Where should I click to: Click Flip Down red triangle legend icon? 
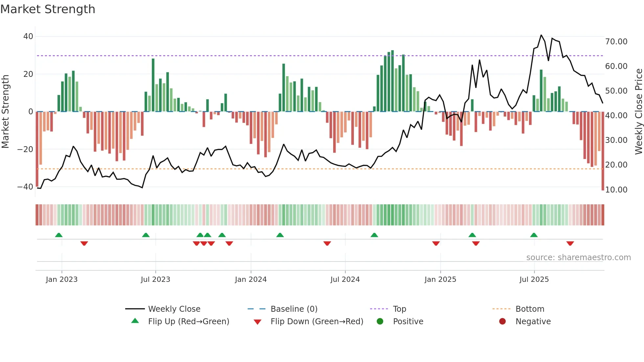point(258,322)
